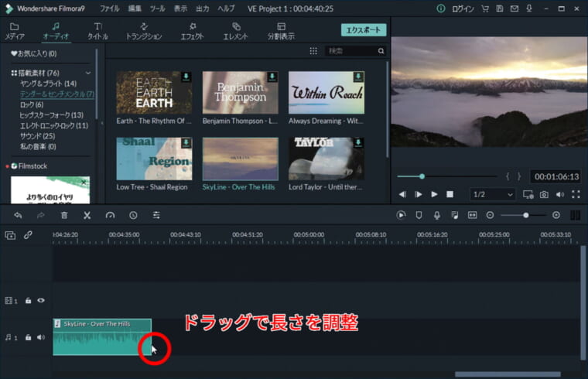The width and height of the screenshot is (588, 379).
Task: Open the タイトル tab
Action: tap(98, 31)
